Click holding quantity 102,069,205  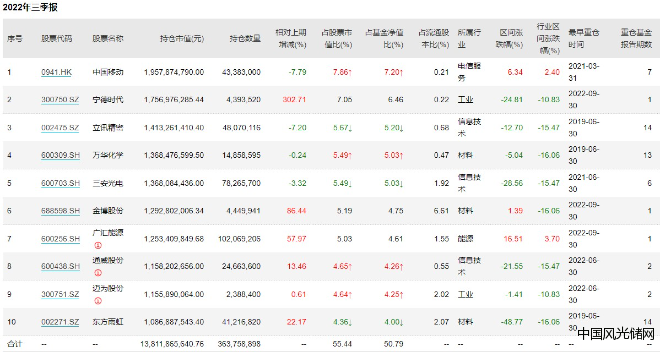pos(239,239)
